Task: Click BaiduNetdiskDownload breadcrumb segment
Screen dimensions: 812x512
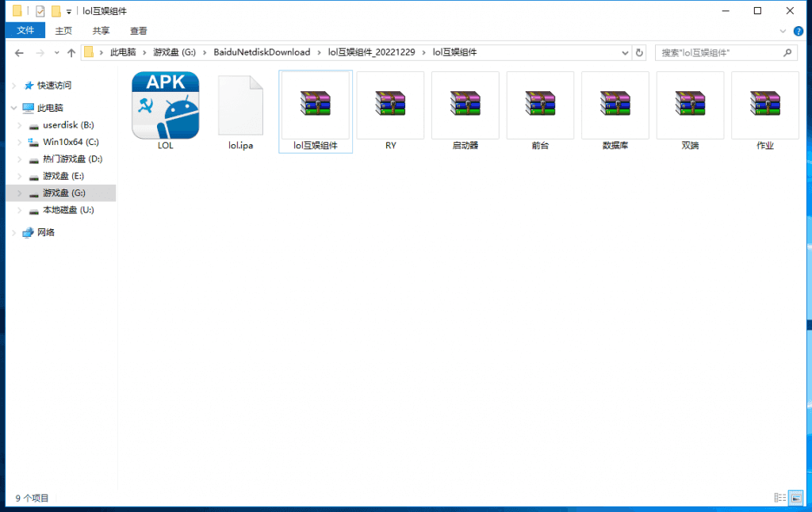Action: [262, 52]
